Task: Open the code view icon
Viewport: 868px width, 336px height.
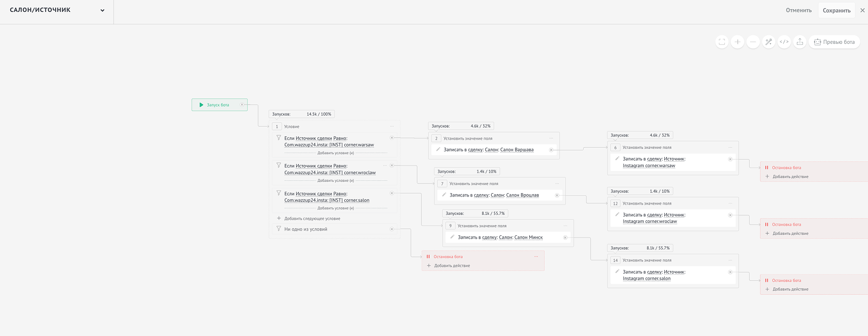Action: (x=784, y=42)
